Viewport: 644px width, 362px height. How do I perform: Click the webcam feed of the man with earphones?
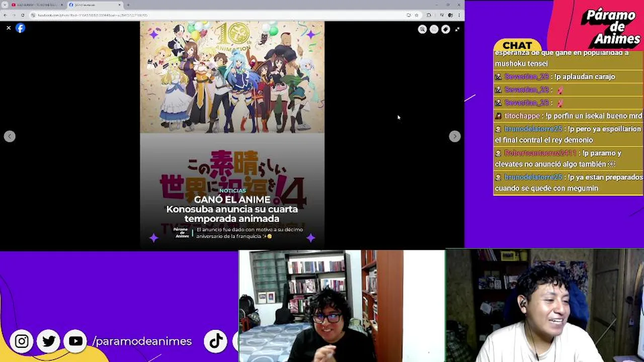[545, 306]
